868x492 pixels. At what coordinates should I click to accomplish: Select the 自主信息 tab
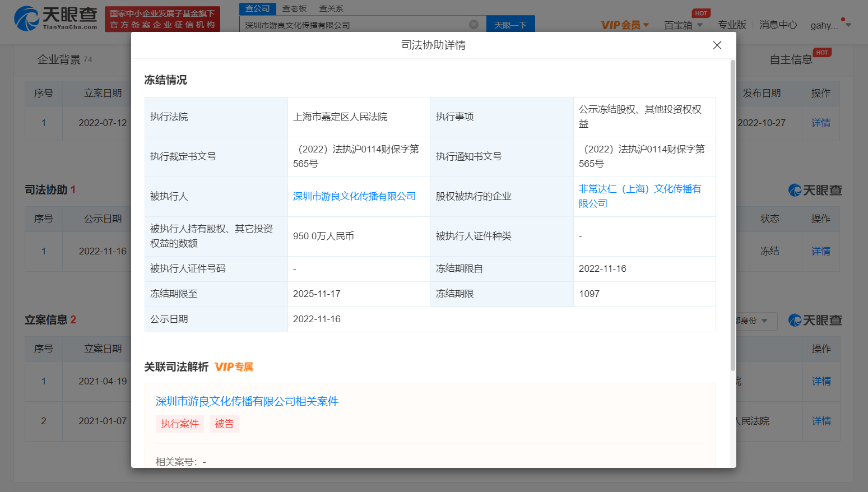click(x=791, y=59)
